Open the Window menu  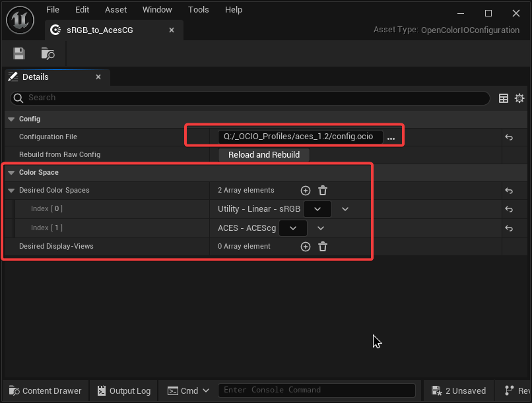click(157, 9)
